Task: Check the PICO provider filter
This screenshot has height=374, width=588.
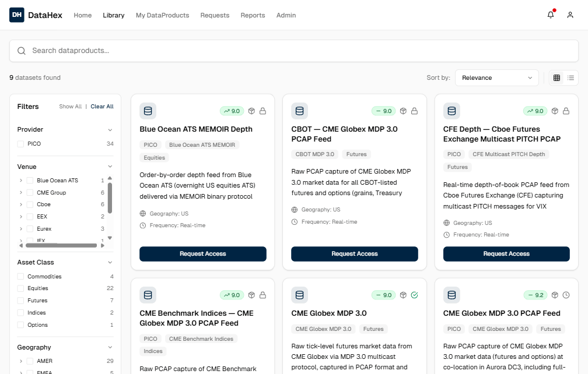Action: pyautogui.click(x=20, y=144)
